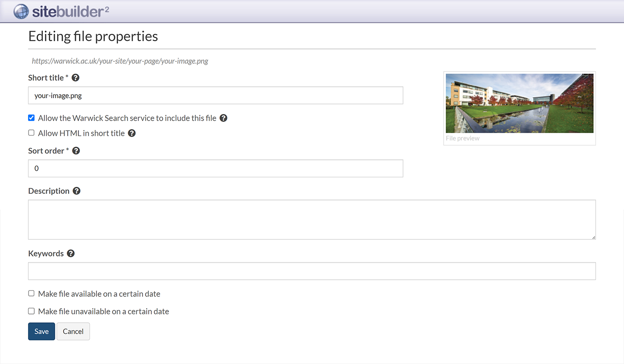Click the Keywords input box
This screenshot has width=624, height=364.
click(x=312, y=271)
